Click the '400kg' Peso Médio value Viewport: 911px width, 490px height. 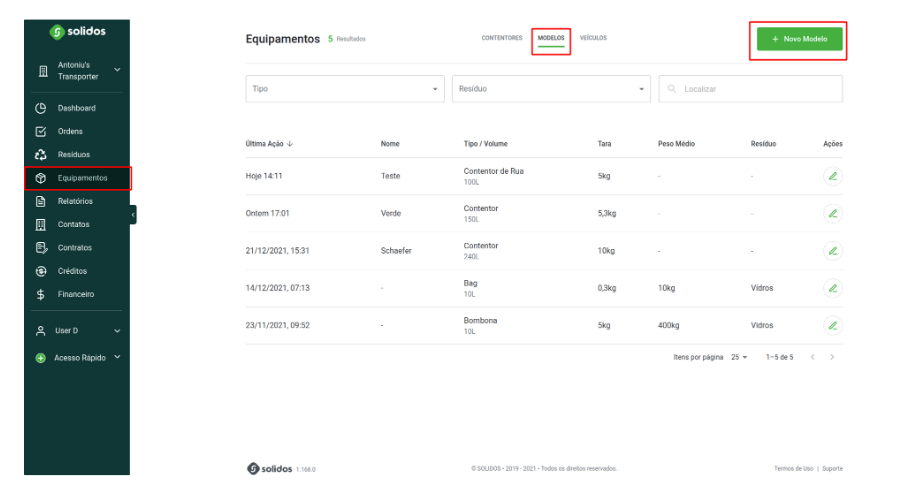tap(668, 325)
